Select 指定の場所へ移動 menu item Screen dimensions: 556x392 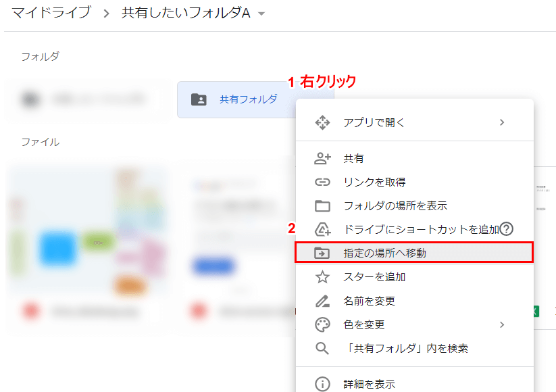coord(384,253)
